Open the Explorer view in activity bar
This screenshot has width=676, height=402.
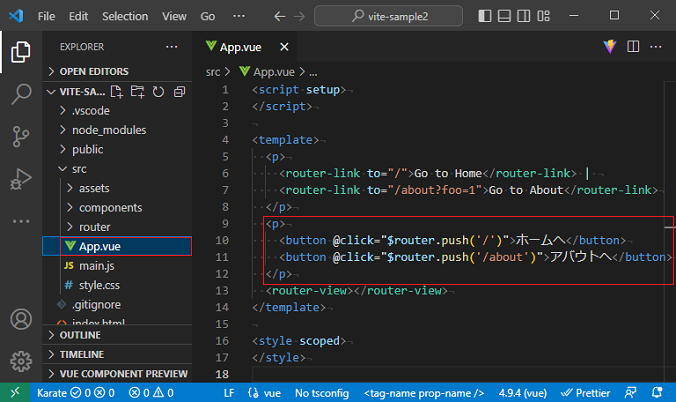click(21, 52)
